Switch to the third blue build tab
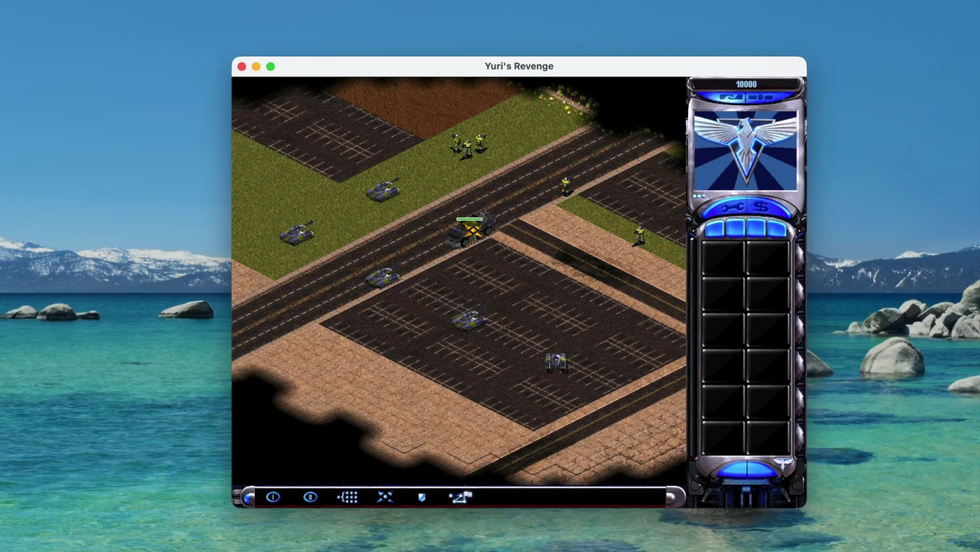 756,228
